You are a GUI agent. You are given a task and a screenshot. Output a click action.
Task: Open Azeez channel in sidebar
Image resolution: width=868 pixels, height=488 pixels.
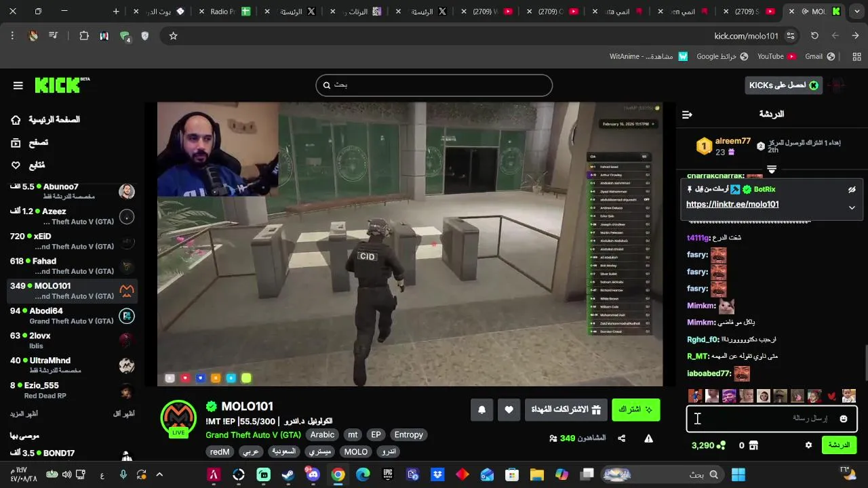click(x=72, y=216)
